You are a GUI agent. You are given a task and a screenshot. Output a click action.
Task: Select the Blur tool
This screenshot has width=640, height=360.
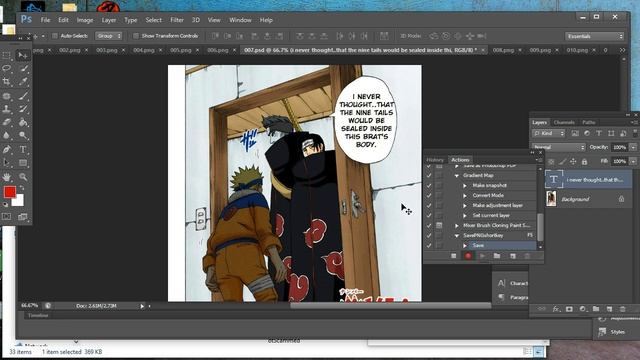[7, 135]
